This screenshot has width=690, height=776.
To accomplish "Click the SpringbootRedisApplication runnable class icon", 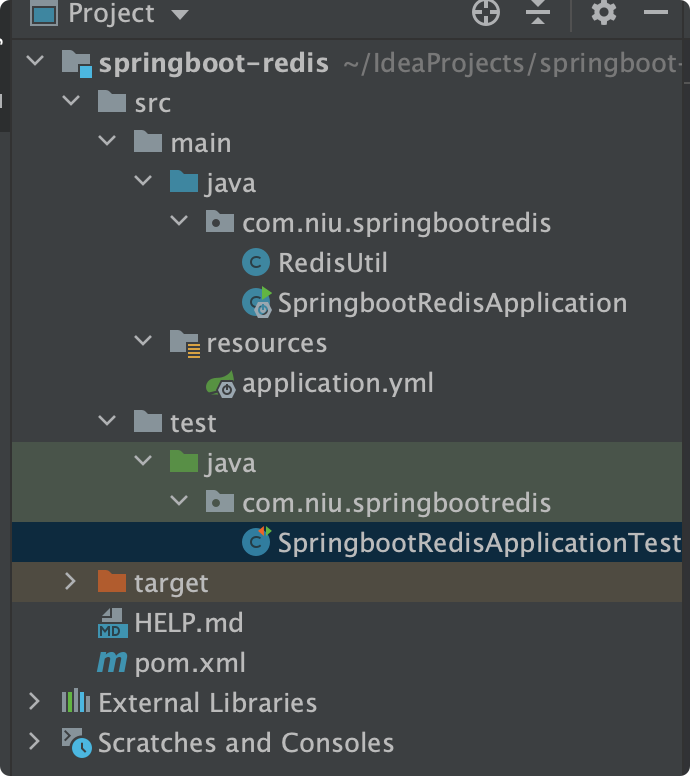I will [x=256, y=303].
